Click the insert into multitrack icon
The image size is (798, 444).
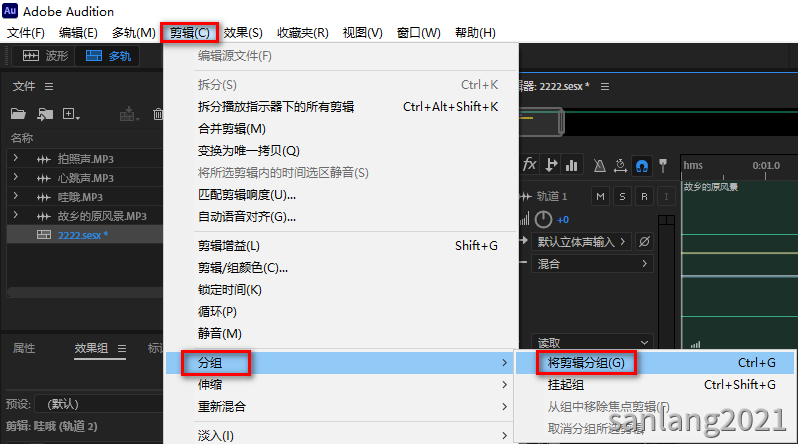(x=129, y=114)
